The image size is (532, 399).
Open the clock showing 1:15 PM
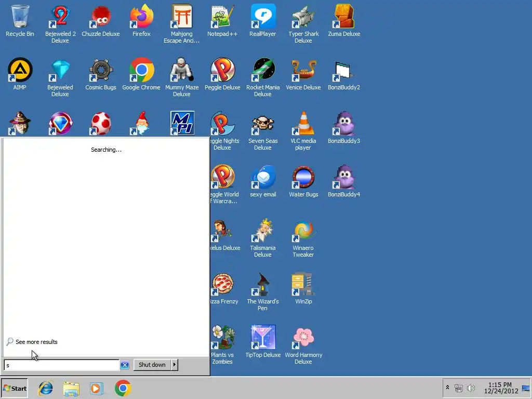[x=501, y=388]
